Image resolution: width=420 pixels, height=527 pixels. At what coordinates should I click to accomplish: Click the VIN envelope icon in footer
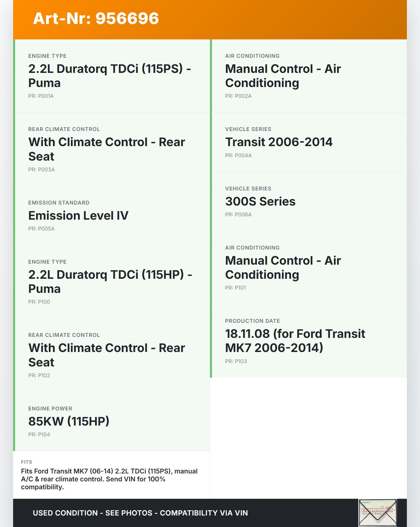click(x=378, y=513)
